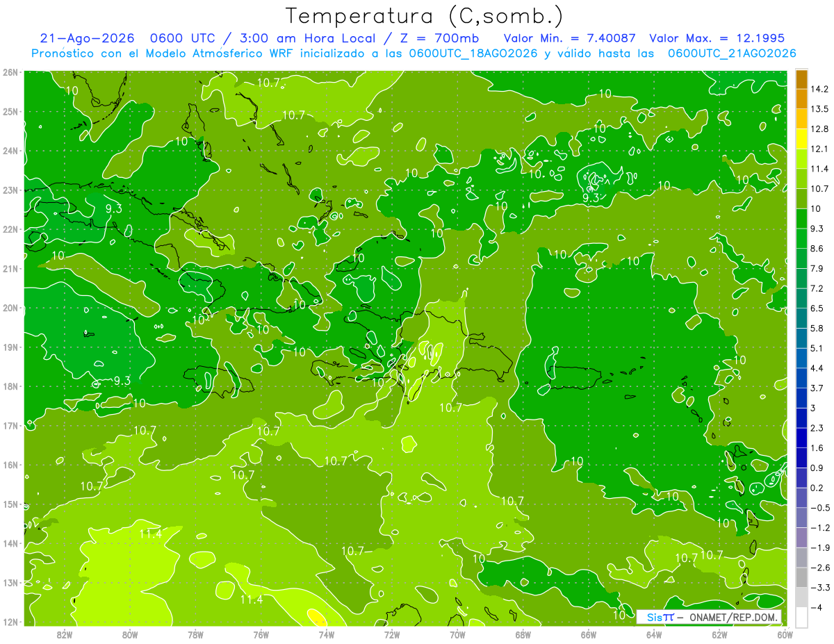Click the "-0.5" colorbar label
The height and width of the screenshot is (644, 834).
click(x=821, y=508)
